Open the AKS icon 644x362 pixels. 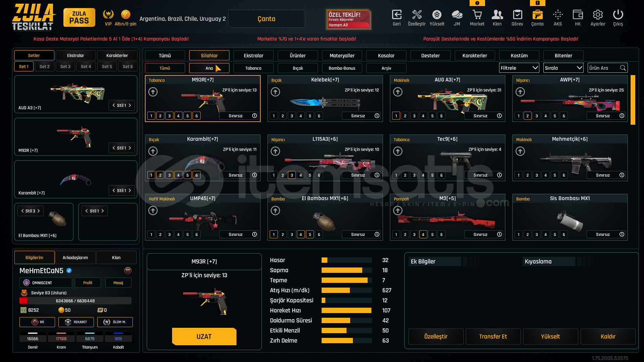tap(558, 15)
